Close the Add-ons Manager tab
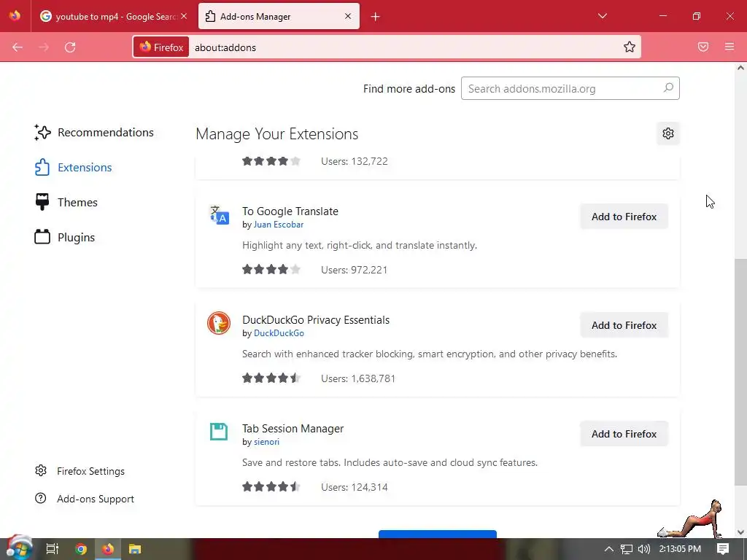The image size is (747, 560). pos(348,16)
